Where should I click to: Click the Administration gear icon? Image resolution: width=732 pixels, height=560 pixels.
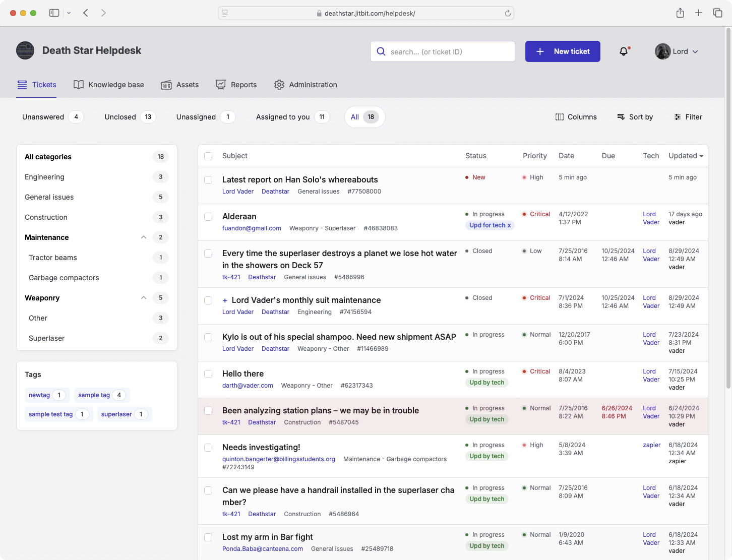coord(279,85)
